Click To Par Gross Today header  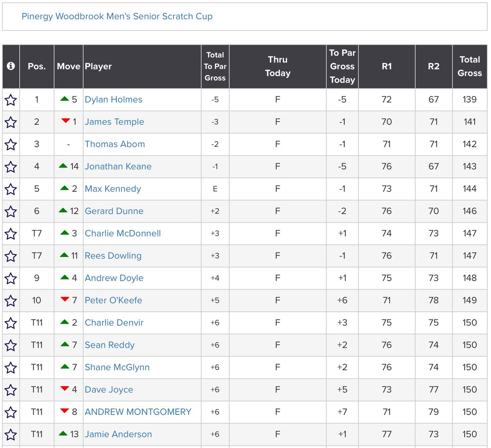[342, 66]
